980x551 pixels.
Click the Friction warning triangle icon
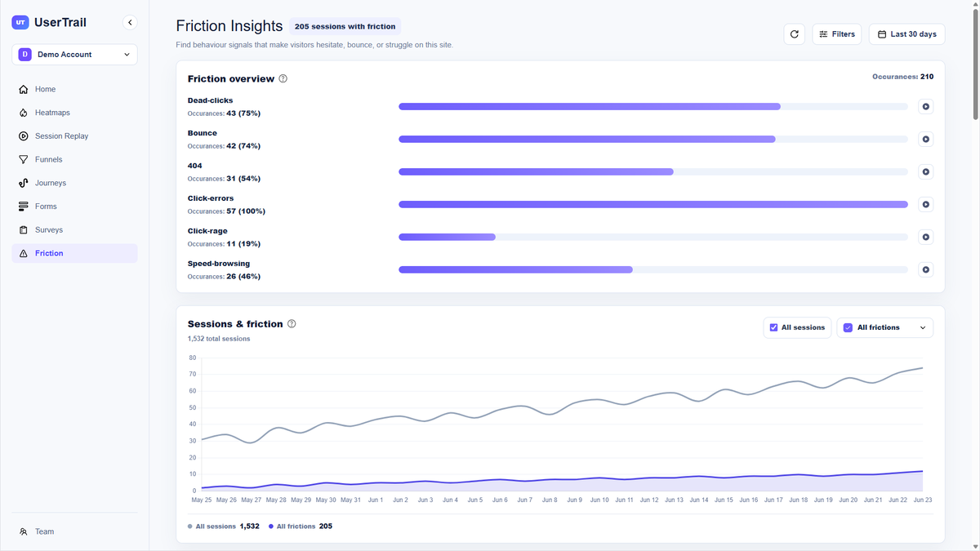coord(24,253)
